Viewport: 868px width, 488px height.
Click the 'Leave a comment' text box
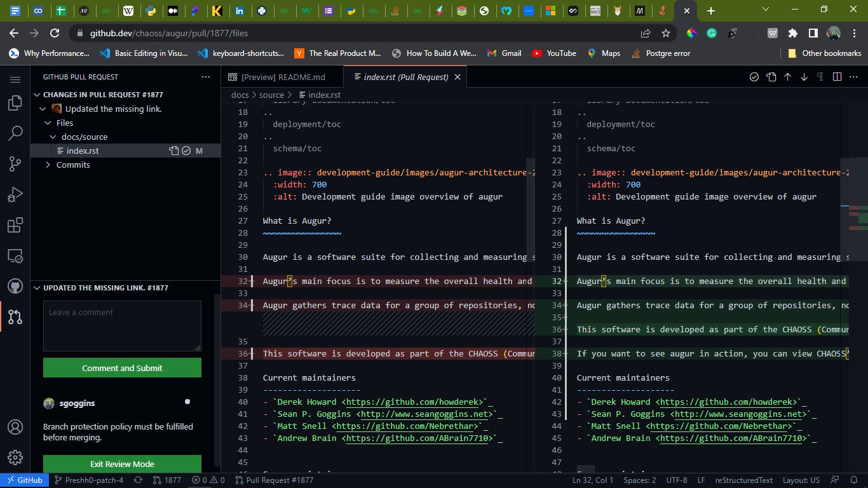coord(122,326)
